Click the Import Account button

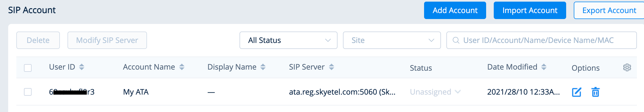(530, 10)
